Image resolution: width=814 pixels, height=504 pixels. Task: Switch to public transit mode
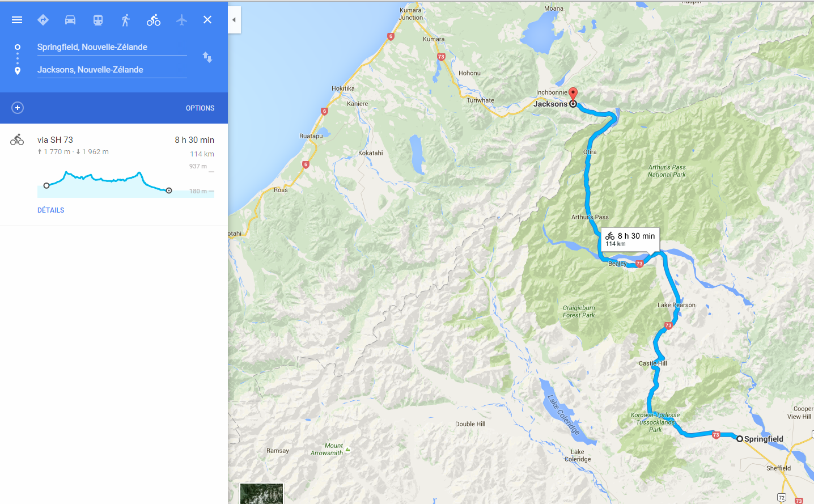click(x=98, y=20)
